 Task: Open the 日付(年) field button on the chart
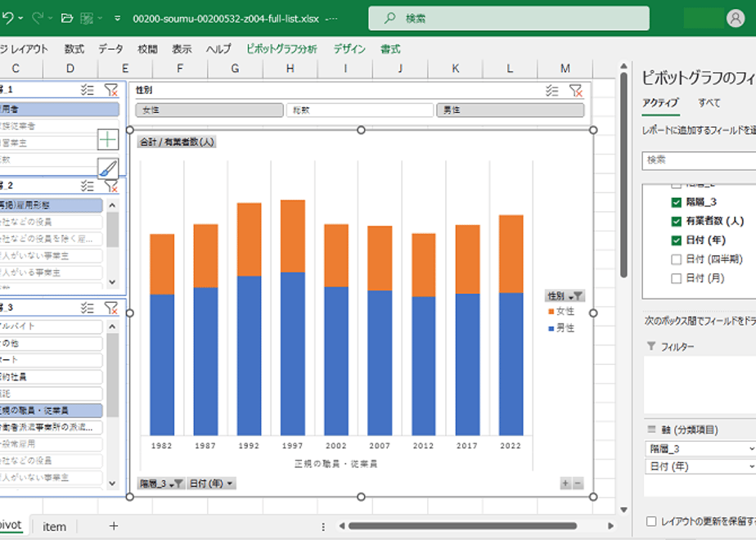pyautogui.click(x=211, y=483)
